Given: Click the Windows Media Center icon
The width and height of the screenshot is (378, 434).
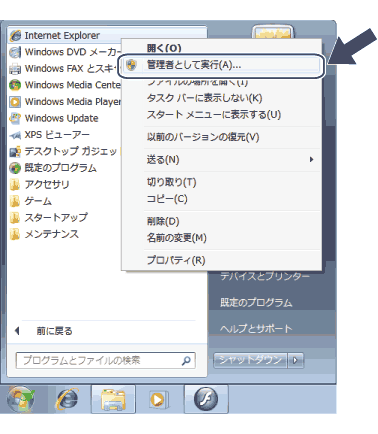Looking at the screenshot, I should [15, 85].
